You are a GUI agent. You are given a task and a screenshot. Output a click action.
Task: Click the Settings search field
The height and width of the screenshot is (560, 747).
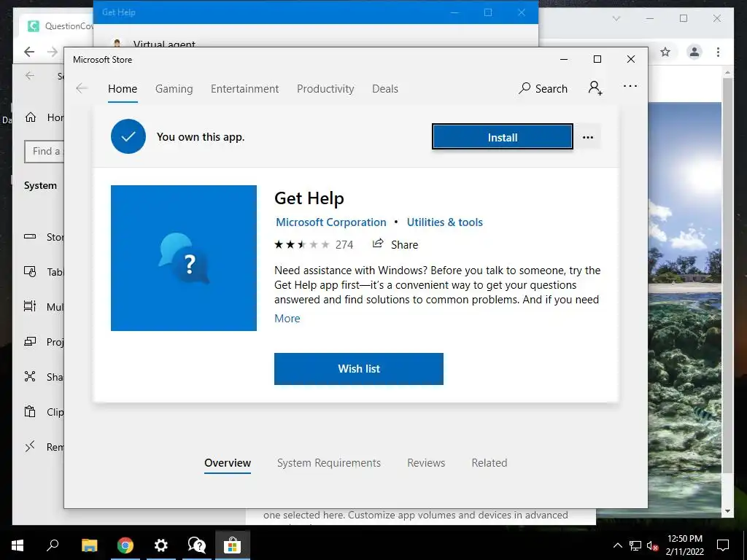coord(44,152)
